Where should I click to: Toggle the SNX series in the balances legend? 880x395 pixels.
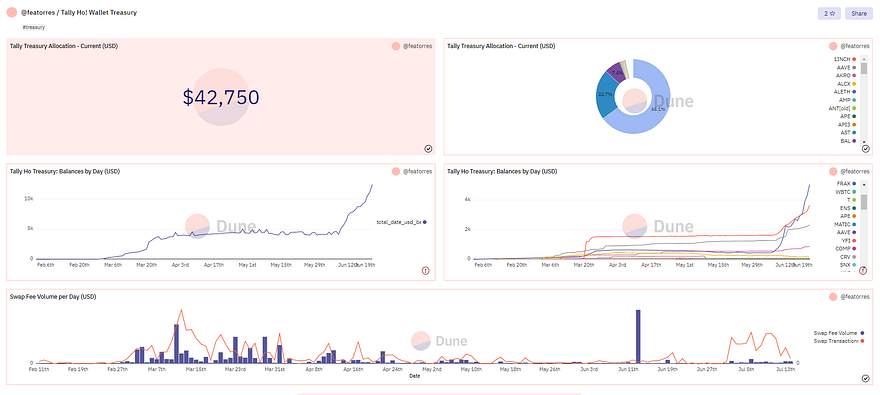coord(847,265)
